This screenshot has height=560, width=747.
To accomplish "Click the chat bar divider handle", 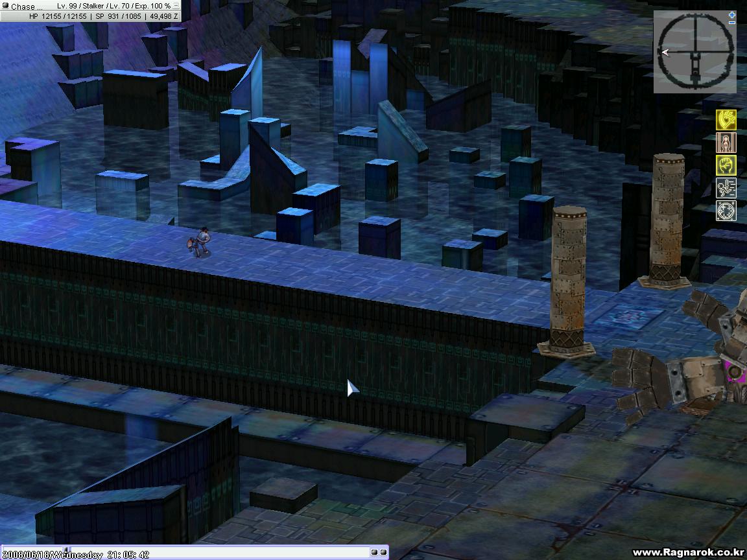I will point(66,552).
